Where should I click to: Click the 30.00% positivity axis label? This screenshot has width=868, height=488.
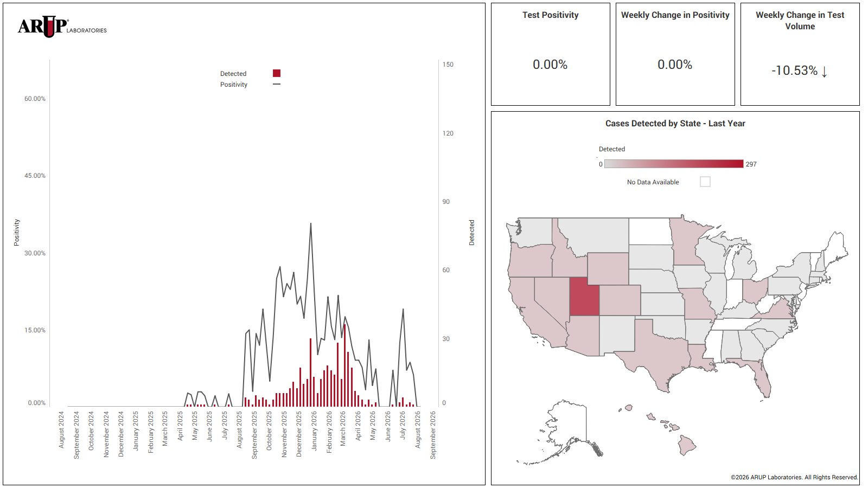35,253
